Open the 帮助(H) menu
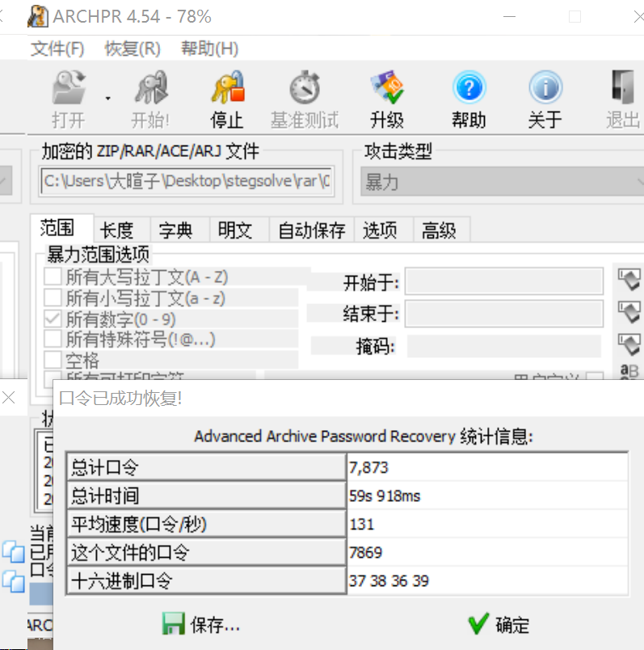The image size is (644, 650). [210, 49]
